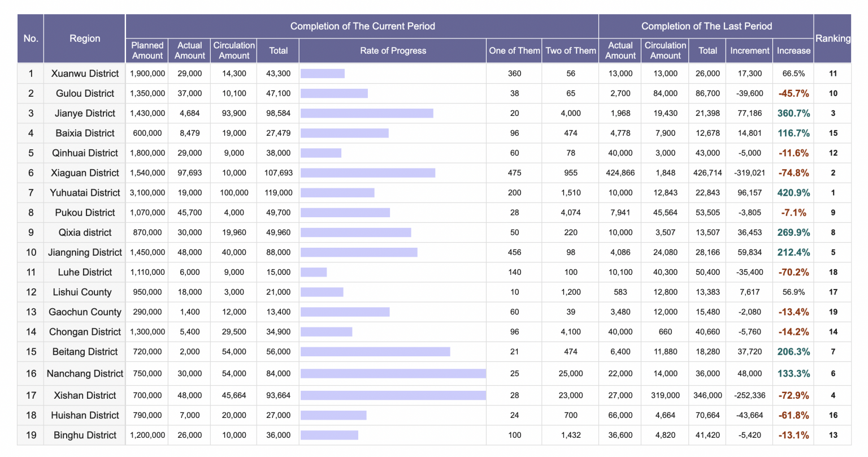Screen dimensions: 868x457
Task: Select the "Region" column header
Action: pos(84,38)
